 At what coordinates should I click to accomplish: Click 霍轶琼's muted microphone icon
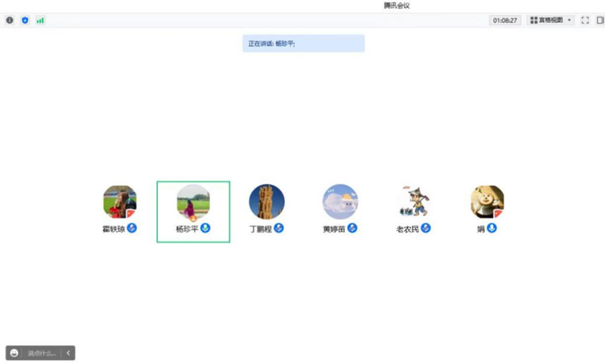132,228
